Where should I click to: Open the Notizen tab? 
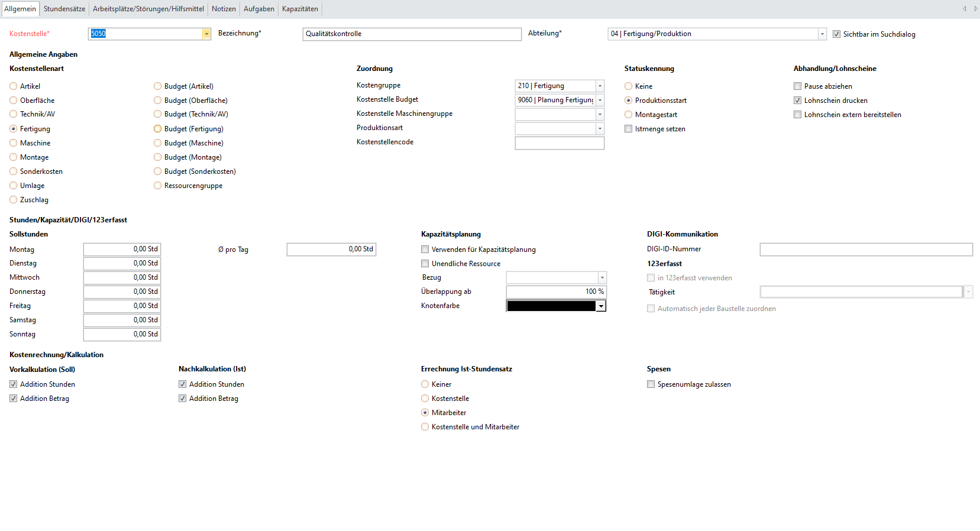coord(224,9)
